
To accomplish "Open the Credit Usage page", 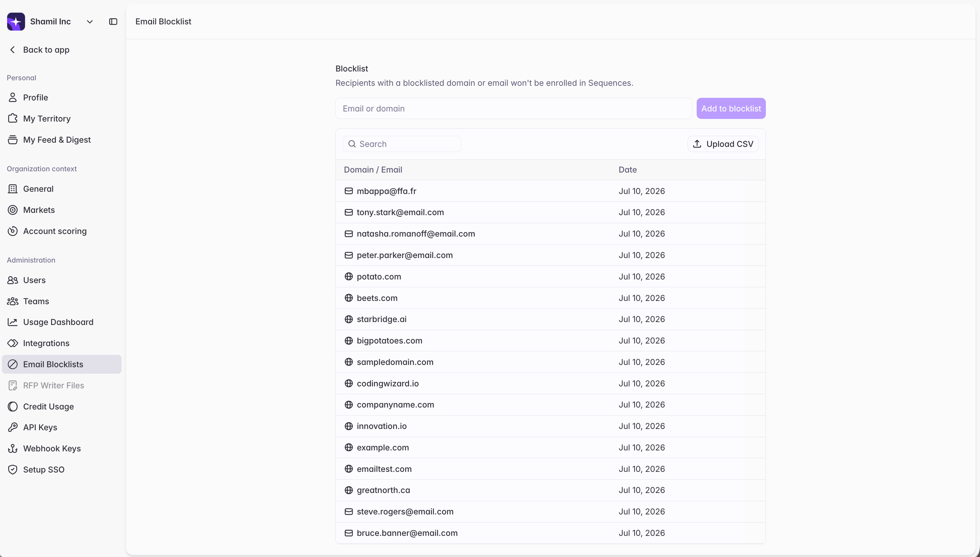I will tap(62, 406).
